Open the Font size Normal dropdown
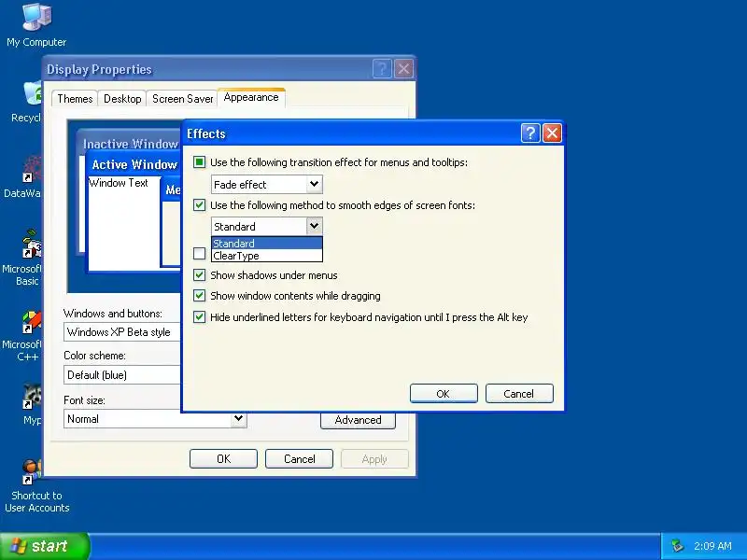 pyautogui.click(x=155, y=419)
